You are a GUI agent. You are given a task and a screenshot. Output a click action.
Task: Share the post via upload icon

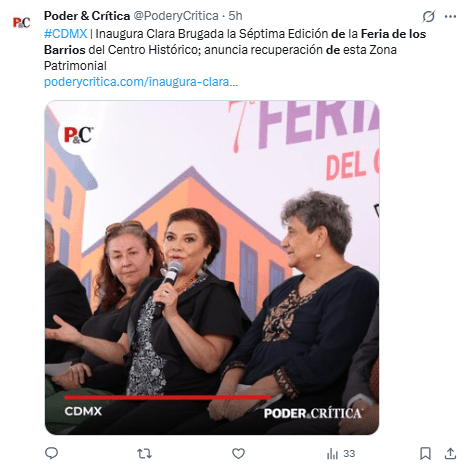pyautogui.click(x=450, y=453)
